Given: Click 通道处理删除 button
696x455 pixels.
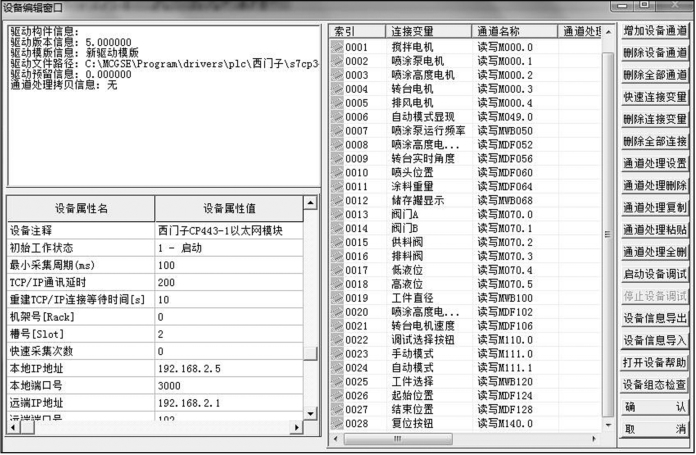Looking at the screenshot, I should pos(655,186).
